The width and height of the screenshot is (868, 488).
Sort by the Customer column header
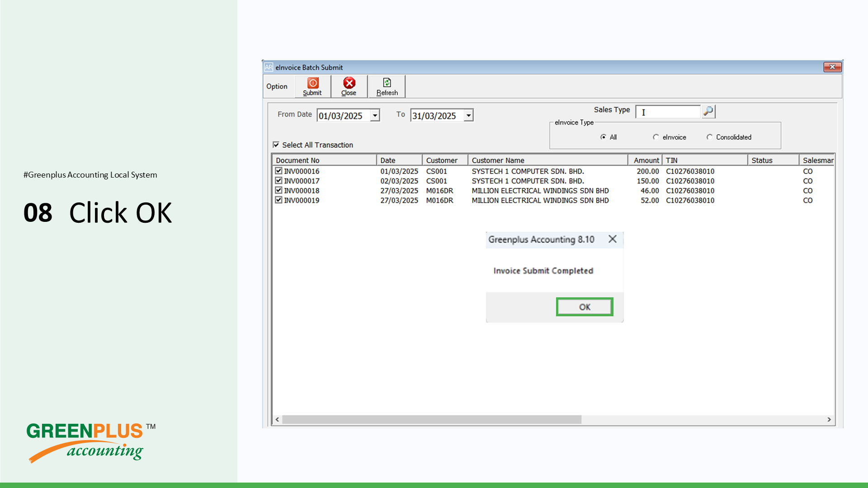pos(445,160)
